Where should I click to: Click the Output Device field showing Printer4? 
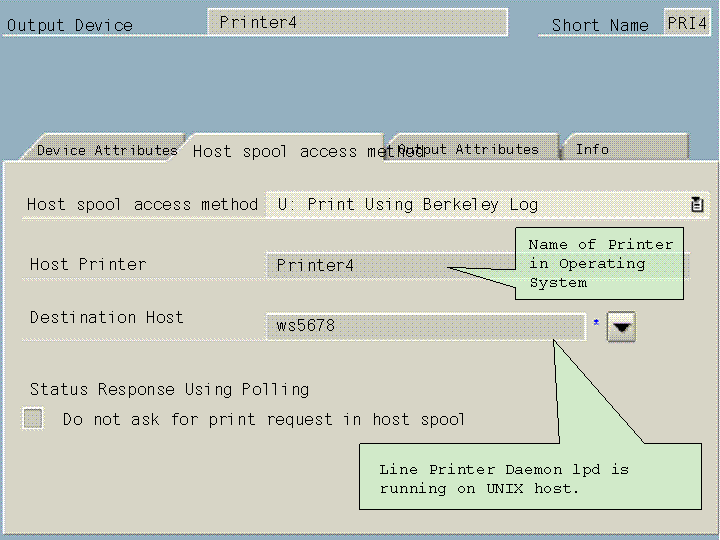pyautogui.click(x=357, y=22)
